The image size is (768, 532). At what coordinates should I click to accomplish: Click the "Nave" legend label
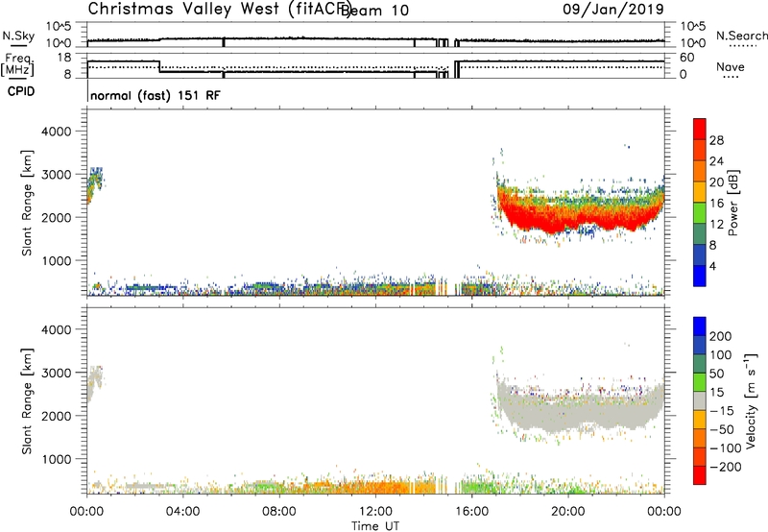[x=731, y=67]
